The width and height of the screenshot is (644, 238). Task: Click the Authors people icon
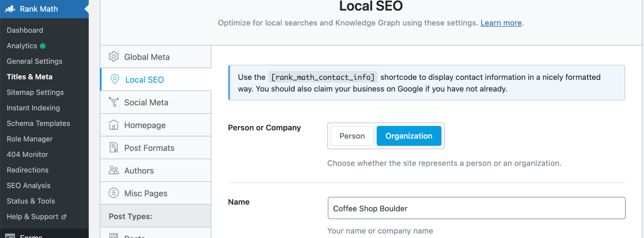[114, 170]
